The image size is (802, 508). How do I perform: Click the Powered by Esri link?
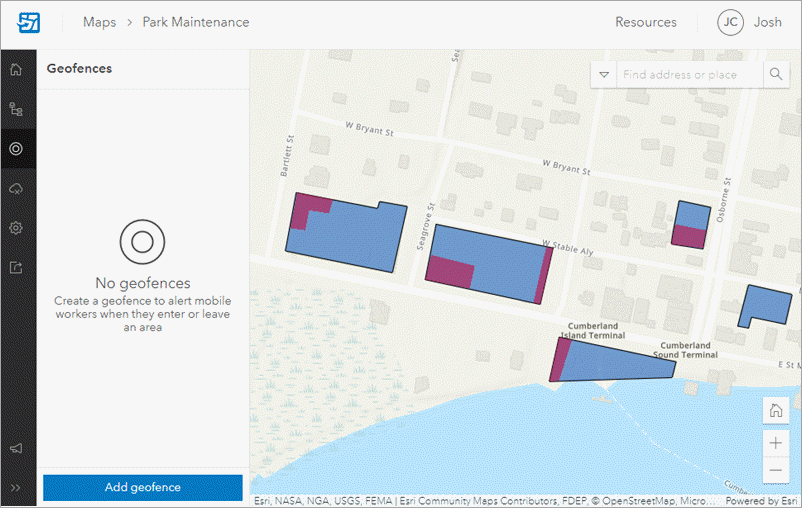coord(761,501)
